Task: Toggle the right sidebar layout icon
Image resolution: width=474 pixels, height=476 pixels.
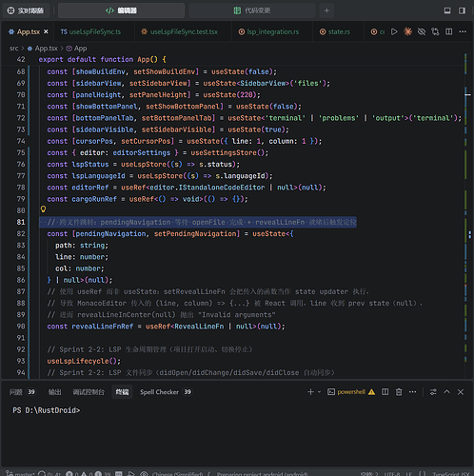Action: tap(462, 10)
